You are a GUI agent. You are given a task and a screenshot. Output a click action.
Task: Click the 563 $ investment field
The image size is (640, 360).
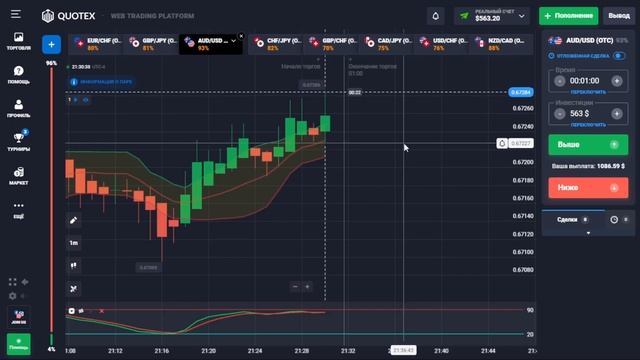pyautogui.click(x=580, y=113)
